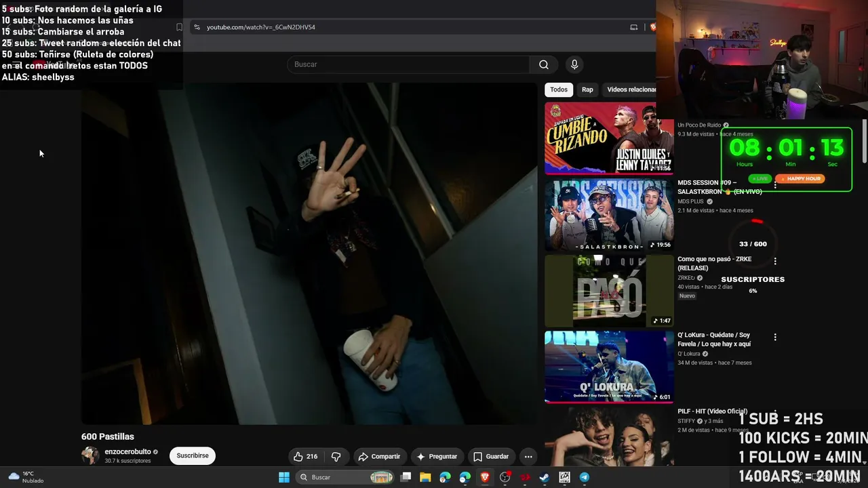Focus the Windows taskbar Buscar box
868x488 pixels.
345,477
